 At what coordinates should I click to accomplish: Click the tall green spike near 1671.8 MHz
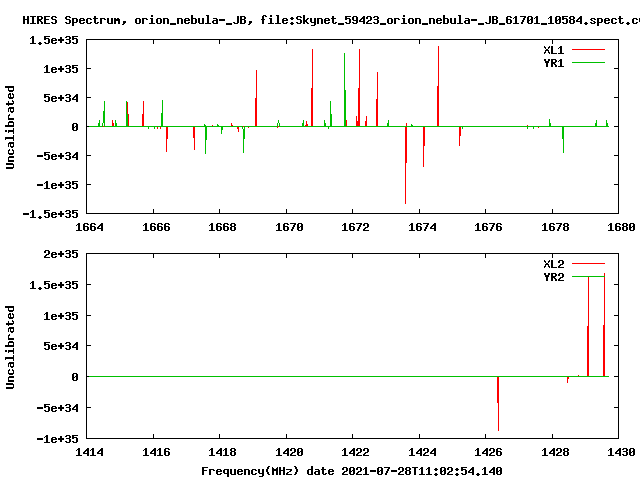[x=345, y=89]
